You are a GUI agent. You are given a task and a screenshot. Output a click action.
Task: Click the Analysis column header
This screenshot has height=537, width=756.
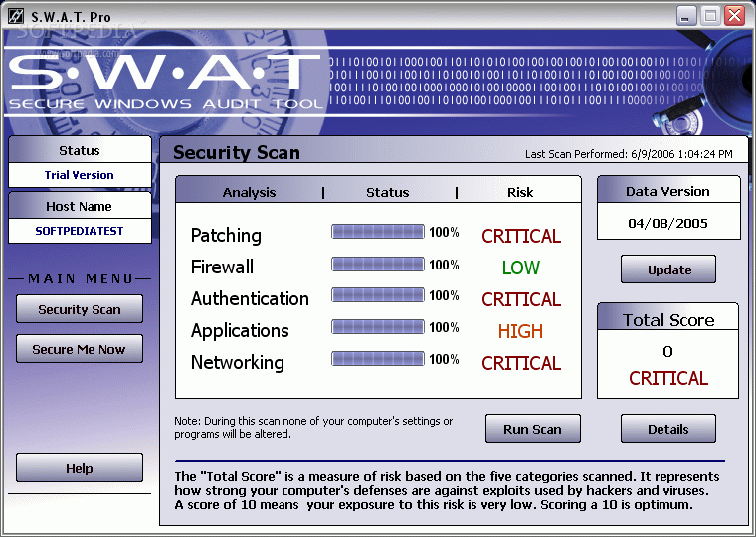tap(249, 192)
